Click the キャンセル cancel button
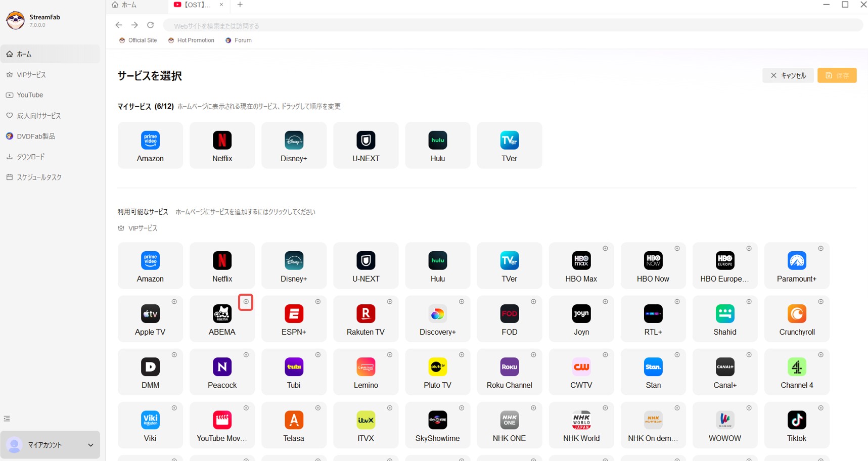 pos(788,75)
